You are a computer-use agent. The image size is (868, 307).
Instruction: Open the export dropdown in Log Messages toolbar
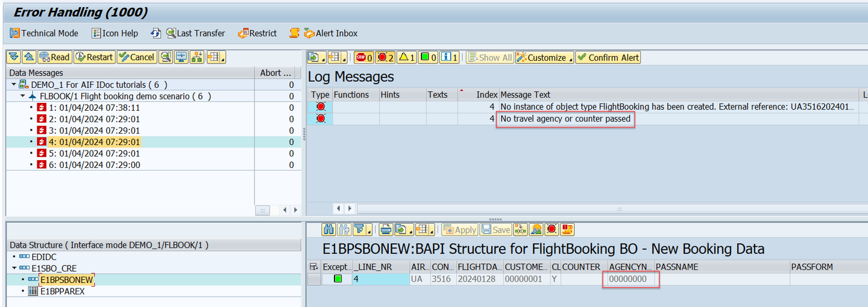pyautogui.click(x=316, y=57)
